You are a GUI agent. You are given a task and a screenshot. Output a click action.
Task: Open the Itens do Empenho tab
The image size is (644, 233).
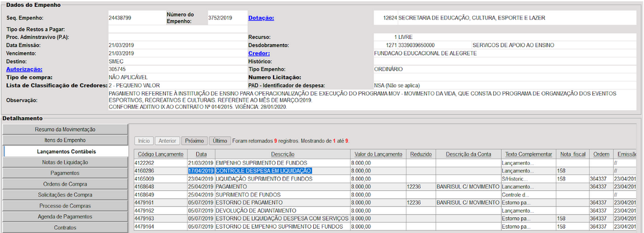click(x=65, y=140)
